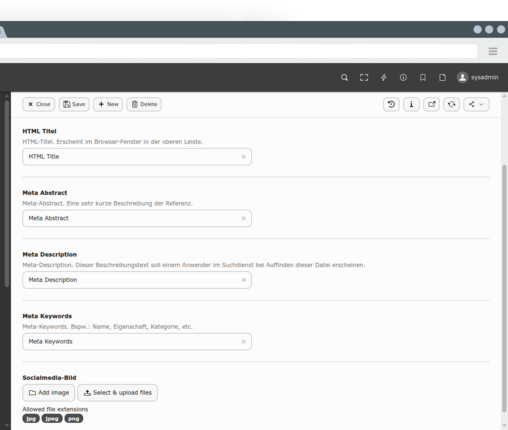The height and width of the screenshot is (430, 508).
Task: Open the bookmarks icon in top bar
Action: pyautogui.click(x=423, y=78)
